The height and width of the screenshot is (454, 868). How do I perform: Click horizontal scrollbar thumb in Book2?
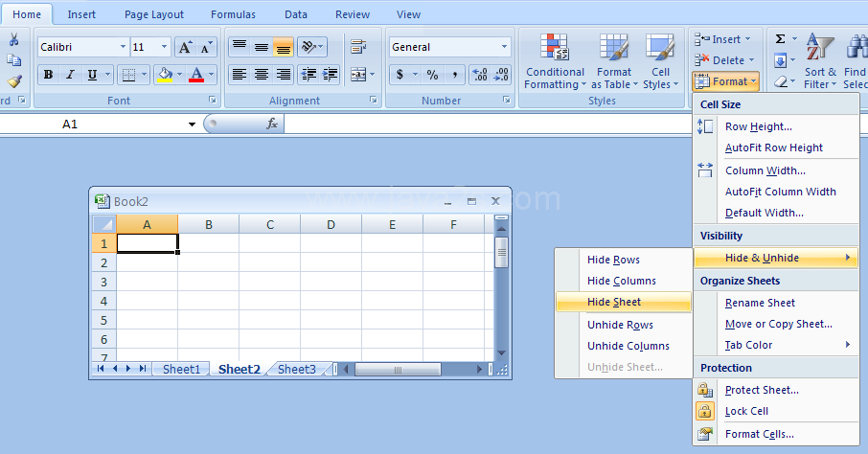[x=398, y=370]
